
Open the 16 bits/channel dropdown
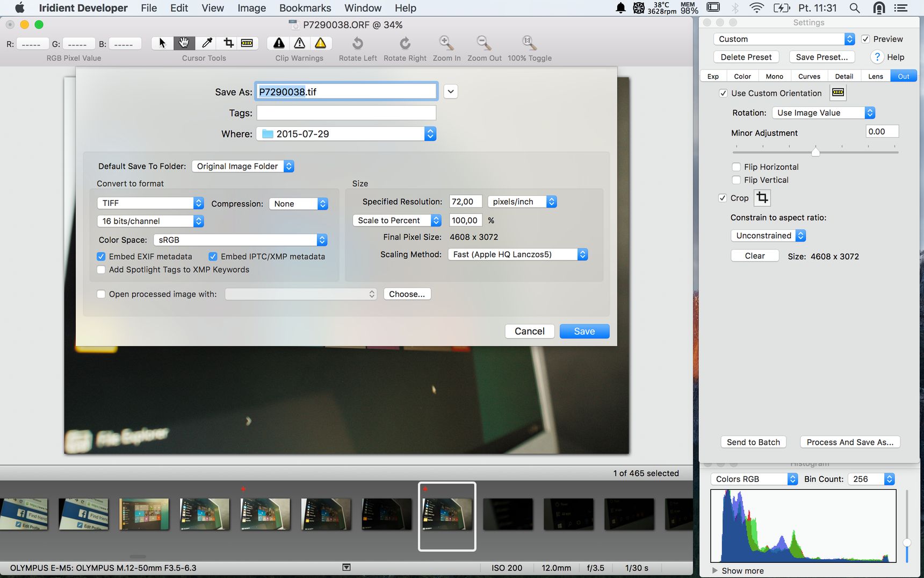coord(150,221)
